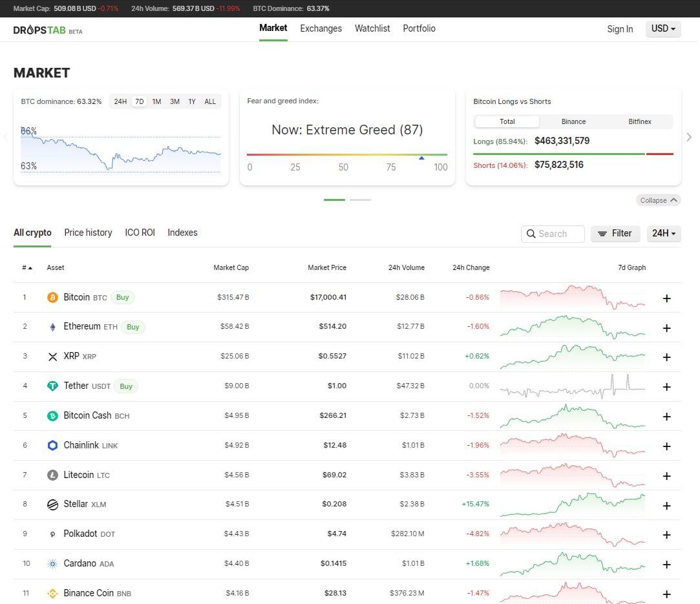The image size is (700, 604).
Task: Click the Bitcoin orange coin icon
Action: pos(53,298)
